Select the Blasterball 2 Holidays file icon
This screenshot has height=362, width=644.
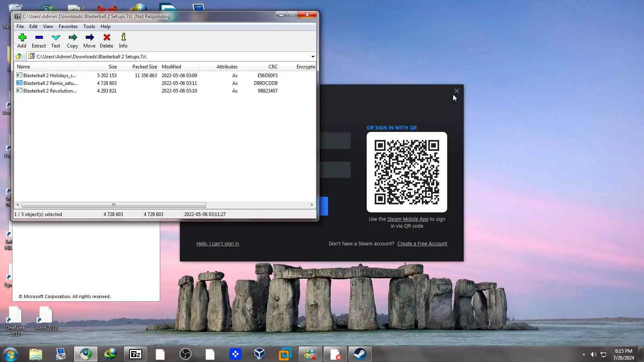pyautogui.click(x=19, y=75)
